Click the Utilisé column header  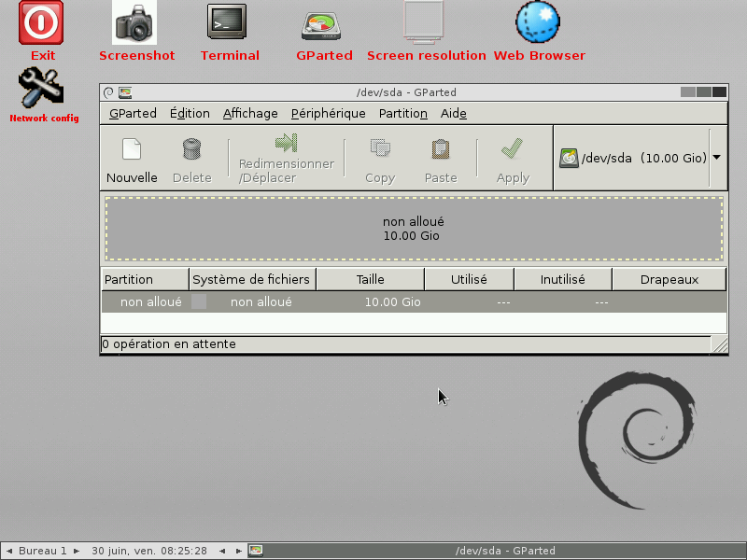click(x=470, y=279)
